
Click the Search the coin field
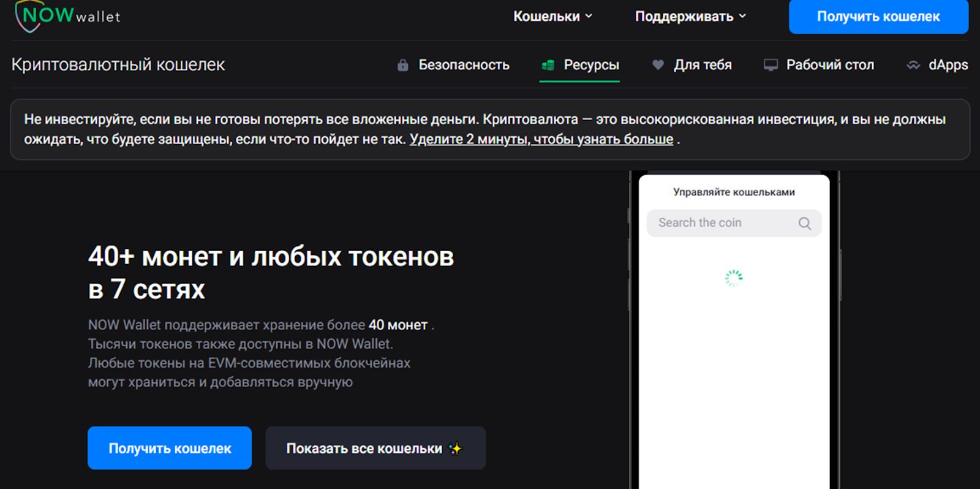pyautogui.click(x=734, y=223)
